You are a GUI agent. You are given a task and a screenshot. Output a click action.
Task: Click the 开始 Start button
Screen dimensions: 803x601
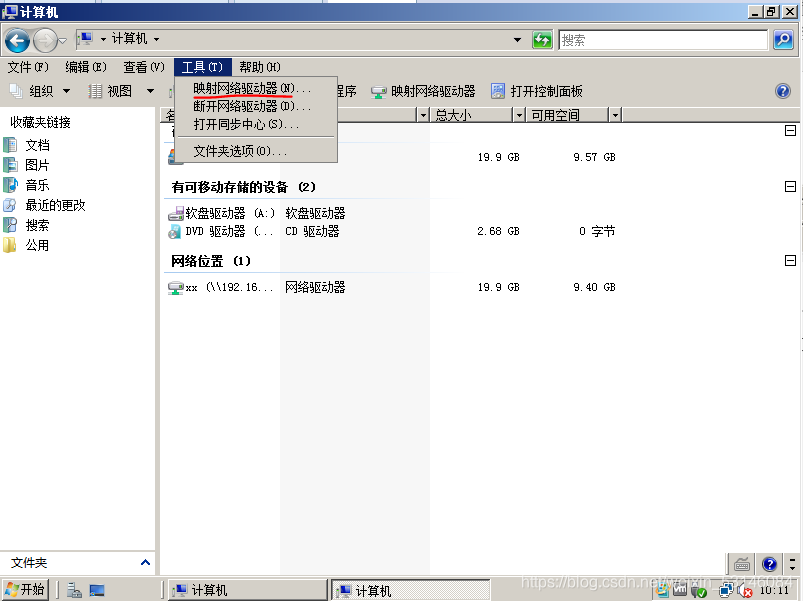[25, 590]
